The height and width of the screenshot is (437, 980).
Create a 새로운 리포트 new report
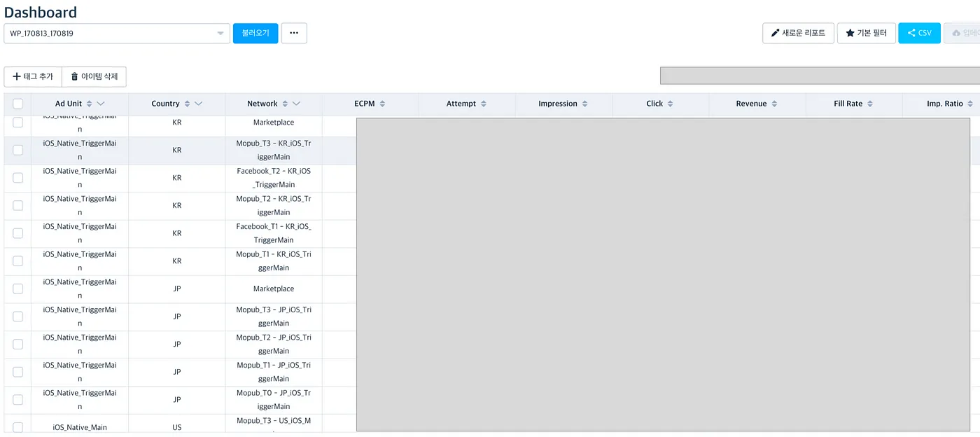point(798,33)
